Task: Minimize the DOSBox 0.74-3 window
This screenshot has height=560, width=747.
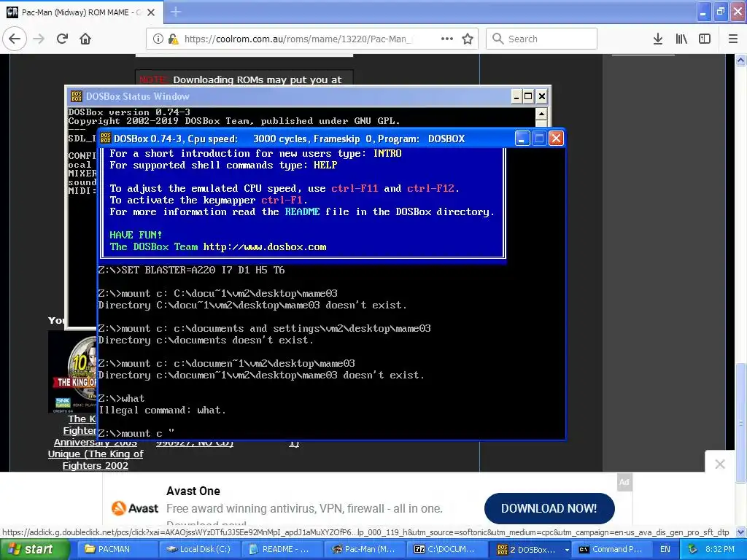Action: (x=522, y=139)
